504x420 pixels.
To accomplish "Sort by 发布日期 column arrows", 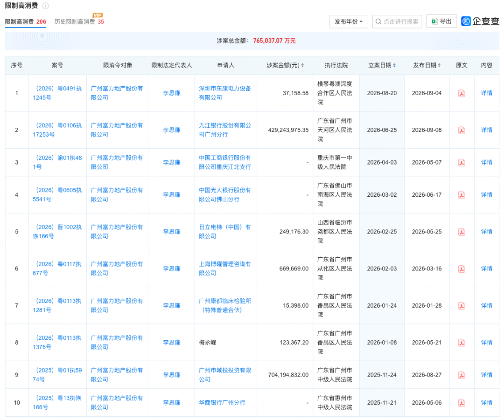I will coord(439,65).
